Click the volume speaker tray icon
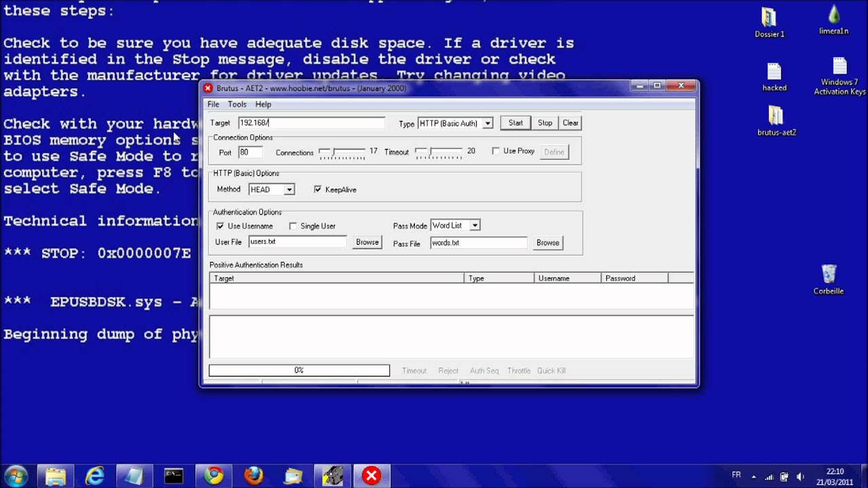The image size is (868, 488). coord(800,476)
